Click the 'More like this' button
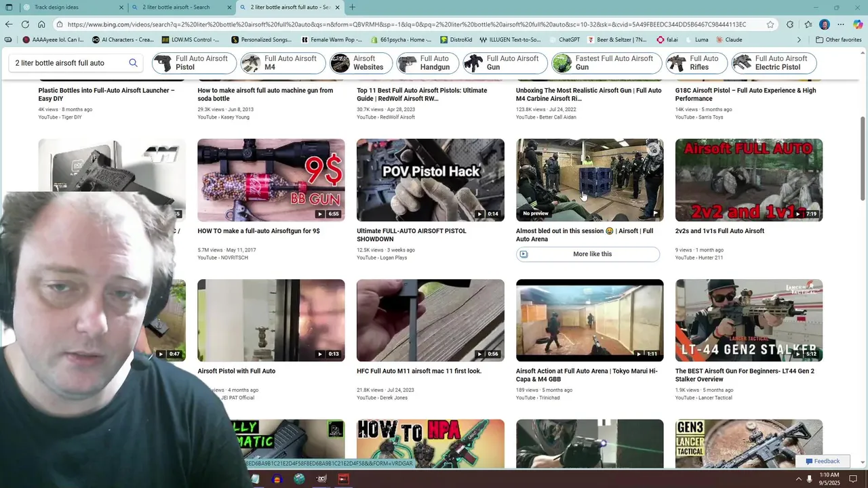Viewport: 868px width, 488px height. [x=588, y=254]
